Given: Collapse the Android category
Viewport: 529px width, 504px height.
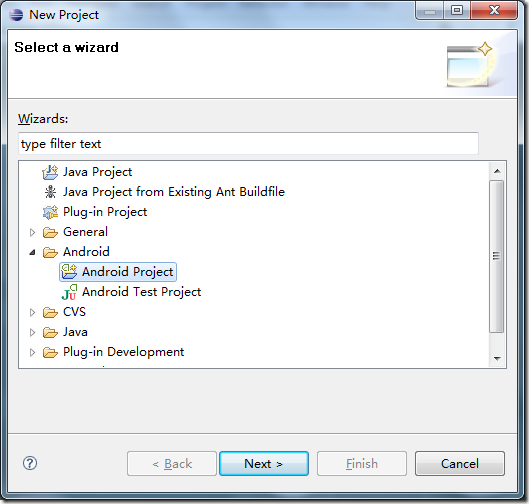Looking at the screenshot, I should pos(32,252).
